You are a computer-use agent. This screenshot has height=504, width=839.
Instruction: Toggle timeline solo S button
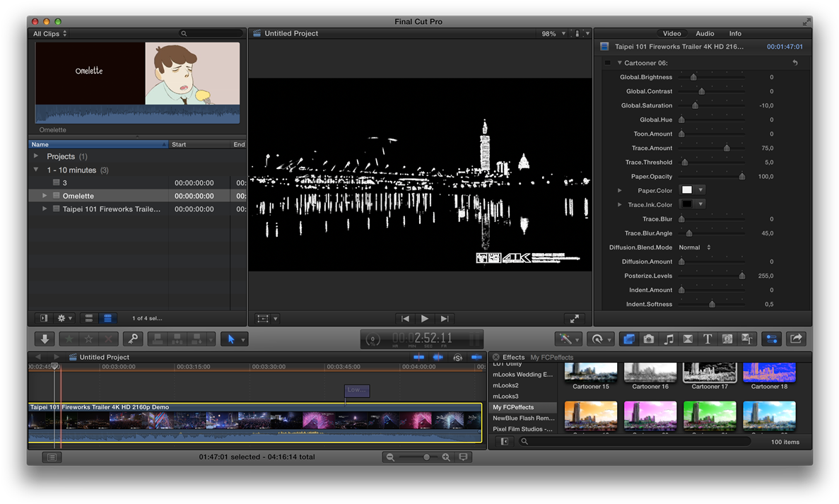pos(457,357)
